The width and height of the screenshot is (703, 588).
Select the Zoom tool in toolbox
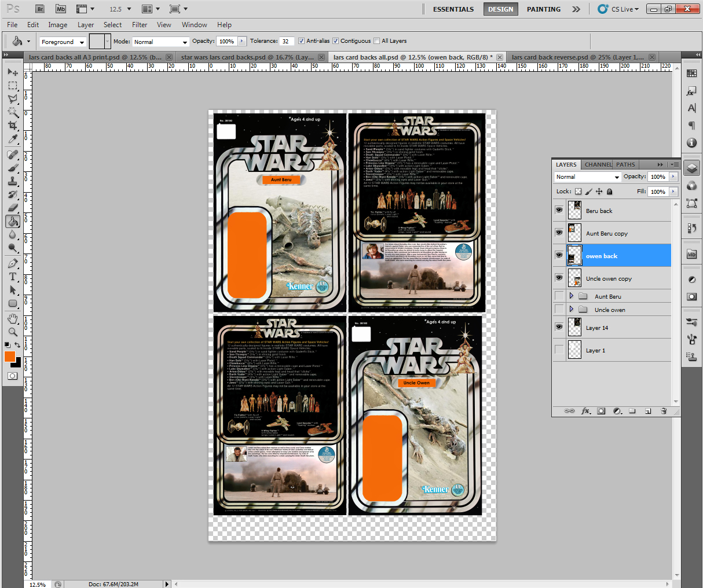[13, 332]
